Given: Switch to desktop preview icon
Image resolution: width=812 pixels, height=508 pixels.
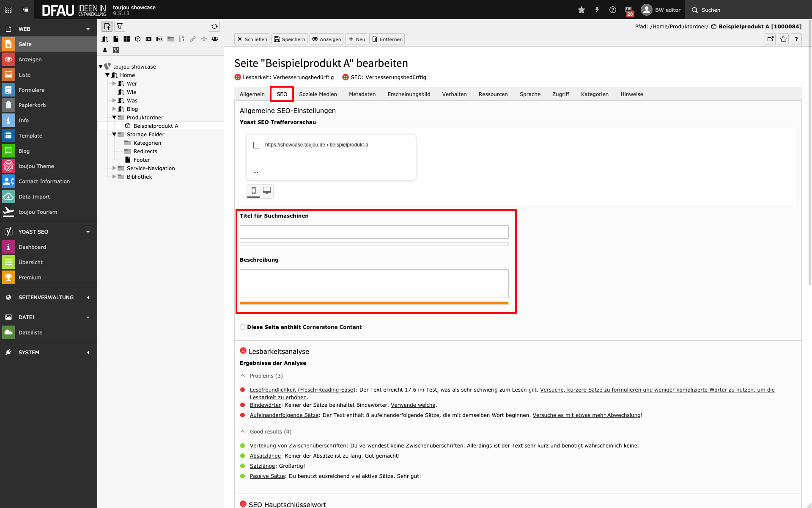Looking at the screenshot, I should [267, 190].
